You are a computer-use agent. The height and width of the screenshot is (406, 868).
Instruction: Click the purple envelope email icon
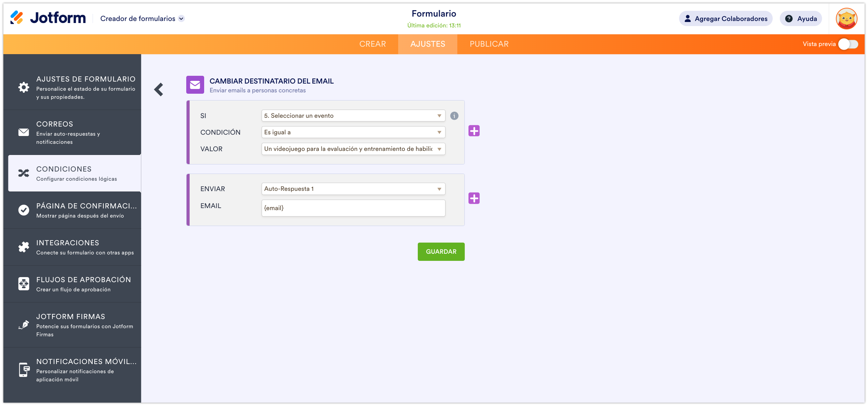(195, 85)
